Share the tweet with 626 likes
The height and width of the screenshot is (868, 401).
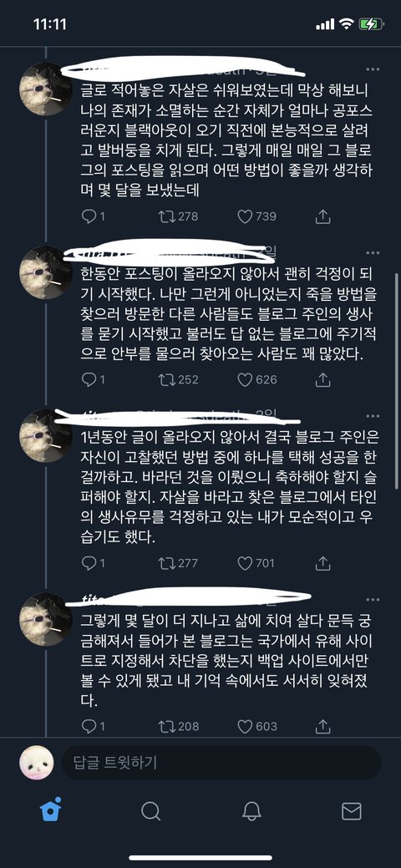(x=322, y=380)
